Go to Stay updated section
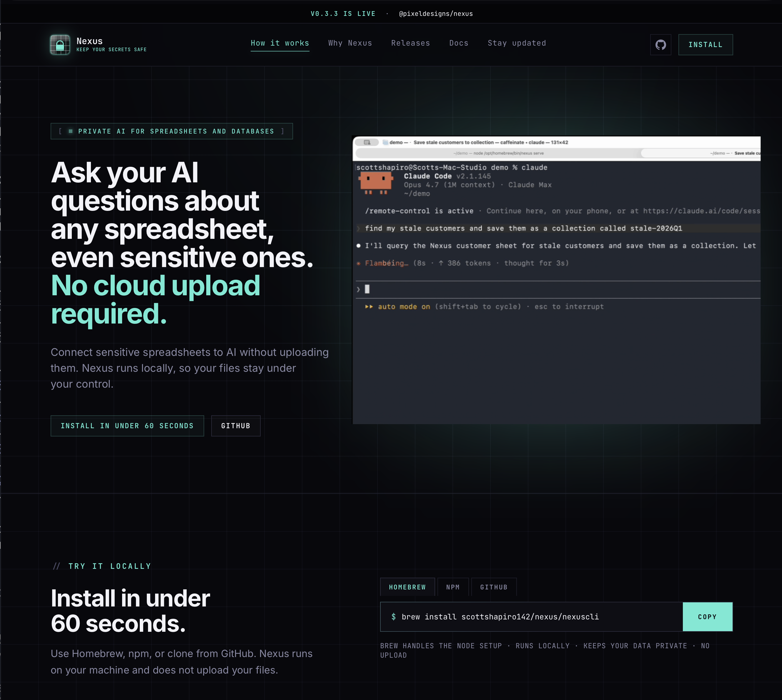Screen dimensions: 782x700 click(517, 43)
